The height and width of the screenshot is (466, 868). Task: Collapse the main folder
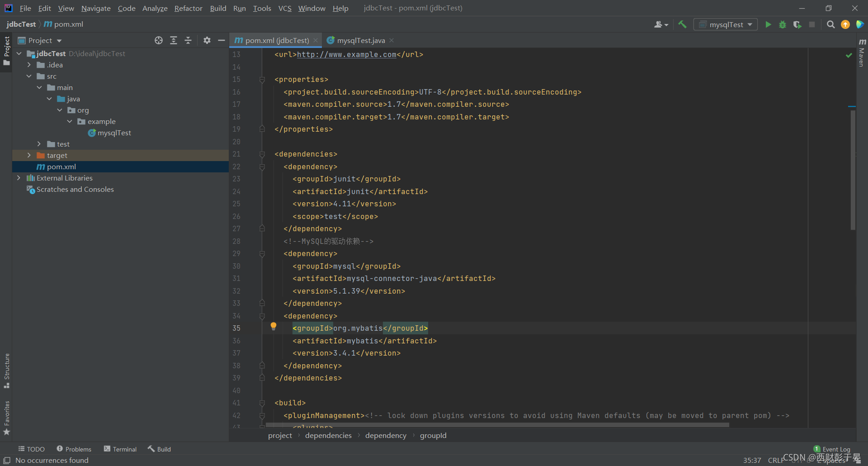[39, 87]
